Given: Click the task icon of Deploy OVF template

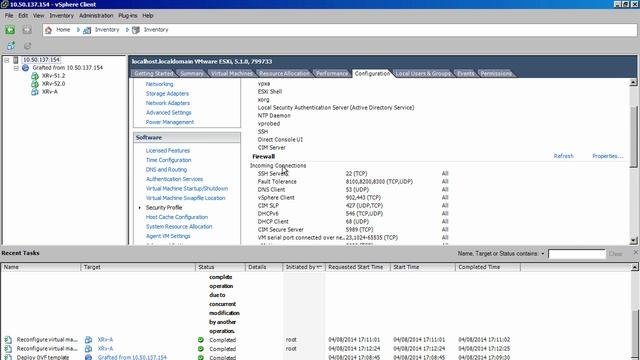Looking at the screenshot, I should pyautogui.click(x=8, y=357).
